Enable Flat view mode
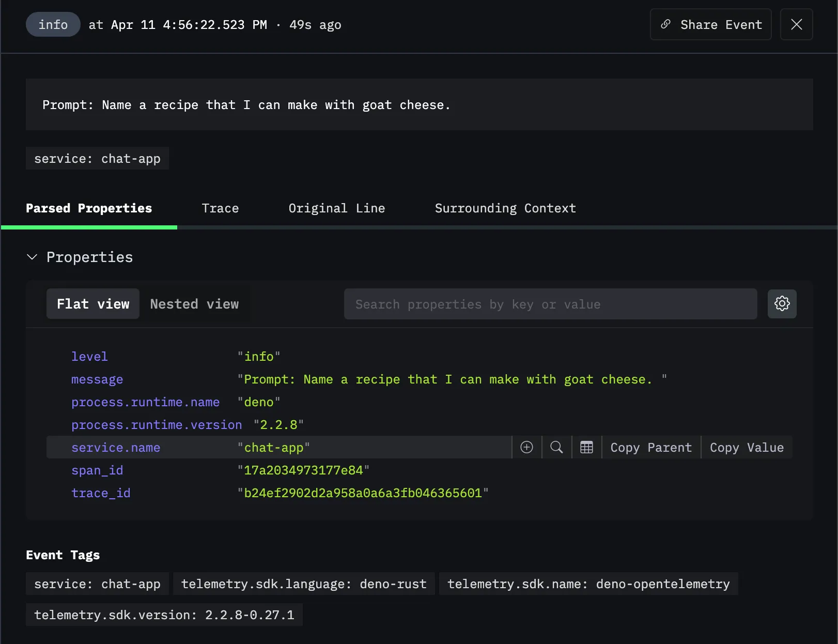838x644 pixels. click(92, 304)
